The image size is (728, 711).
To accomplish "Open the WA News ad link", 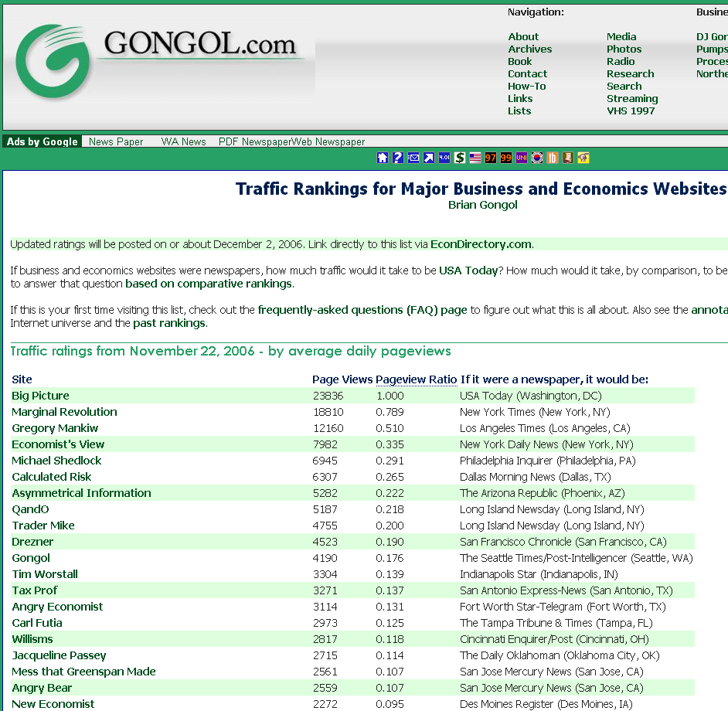I will (183, 141).
